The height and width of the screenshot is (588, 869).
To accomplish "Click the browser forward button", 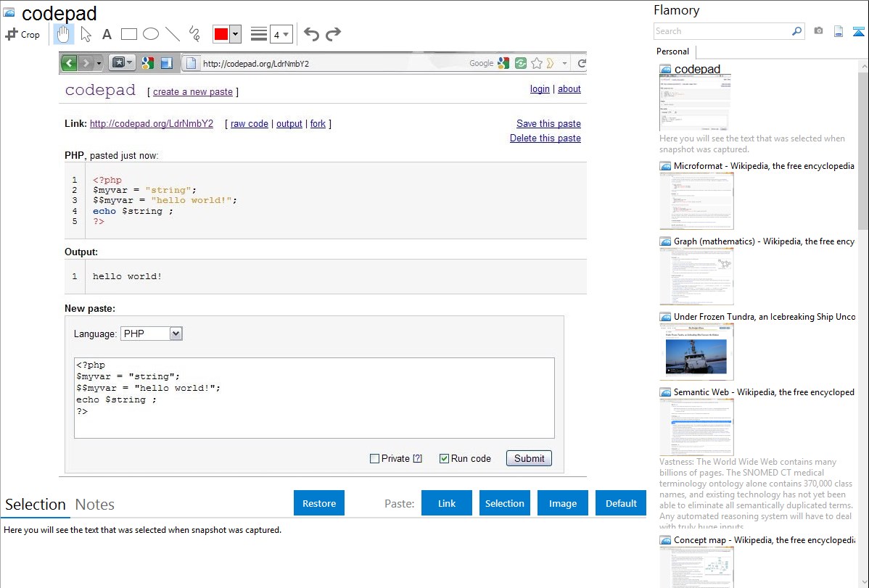I will coord(86,63).
